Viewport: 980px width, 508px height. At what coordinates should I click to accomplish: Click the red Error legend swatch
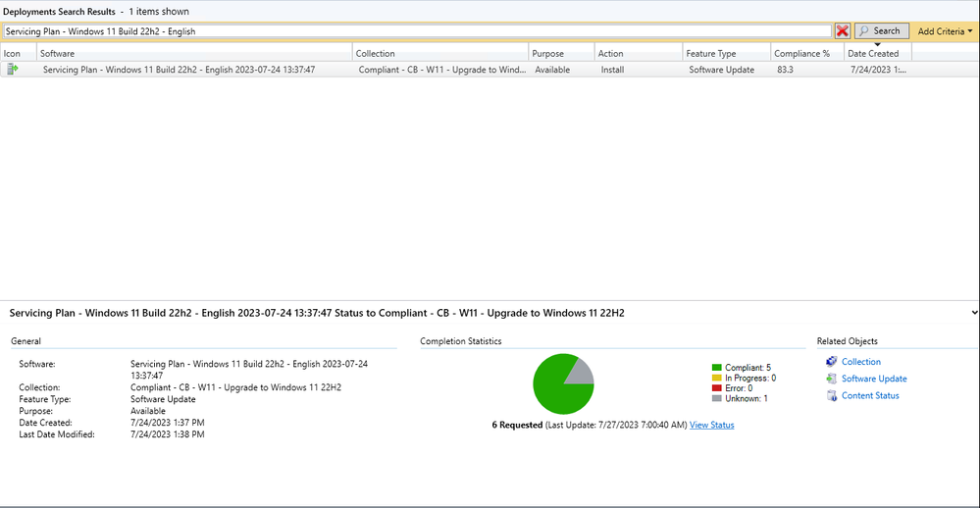point(717,388)
